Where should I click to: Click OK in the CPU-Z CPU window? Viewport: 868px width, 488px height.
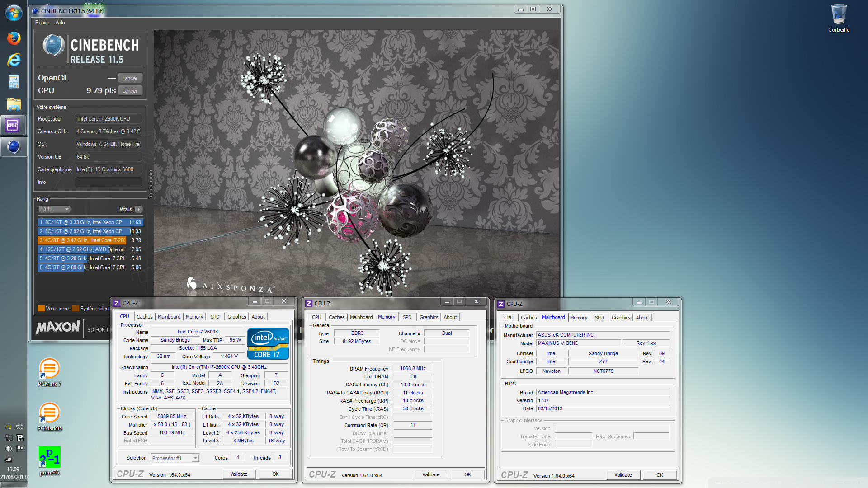tap(275, 474)
